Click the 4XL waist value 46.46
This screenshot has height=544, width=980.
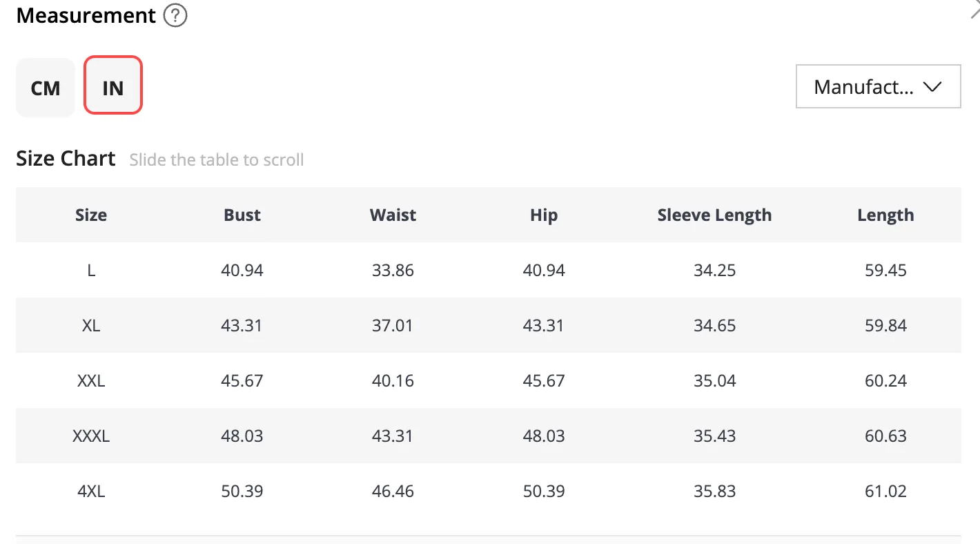393,491
